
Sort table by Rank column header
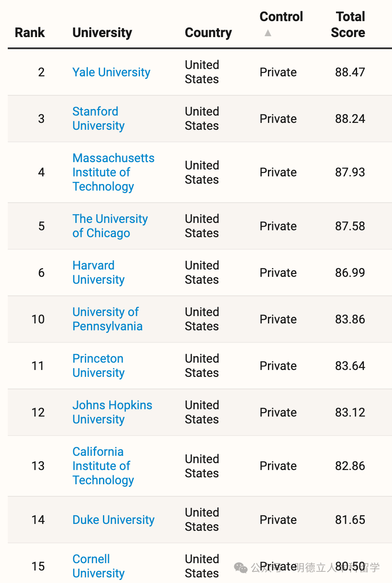[x=30, y=33]
